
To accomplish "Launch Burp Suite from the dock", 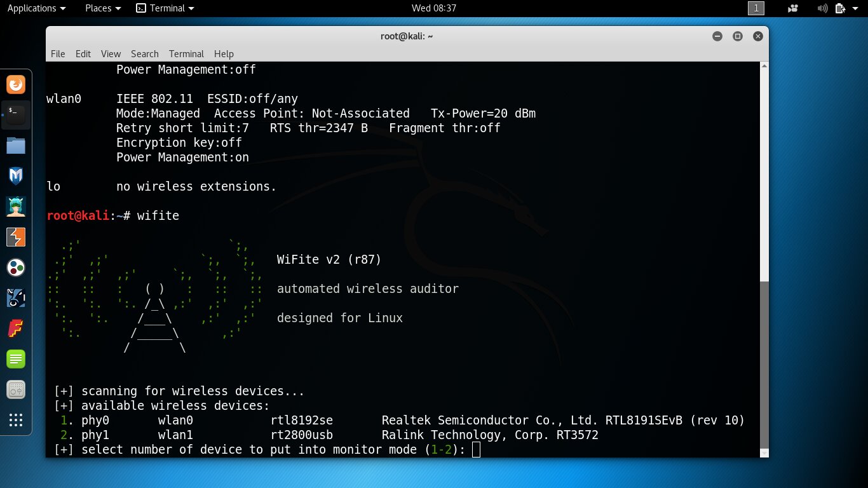I will pos(16,237).
